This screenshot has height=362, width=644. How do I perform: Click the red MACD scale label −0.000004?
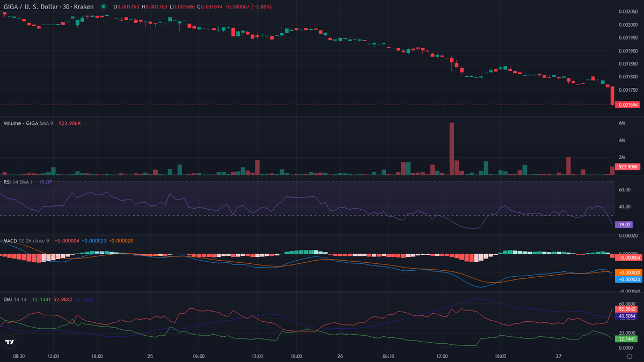tap(628, 258)
